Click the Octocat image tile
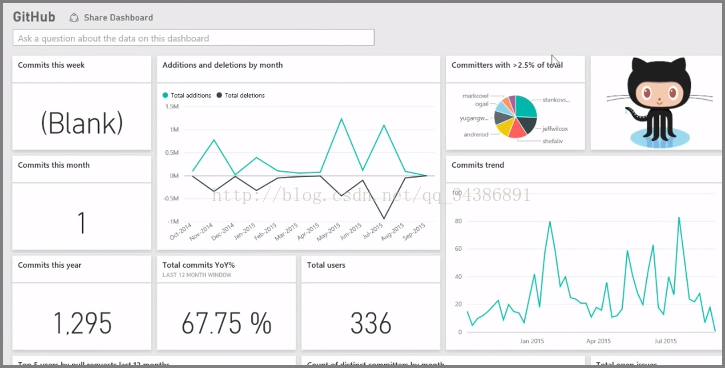The height and width of the screenshot is (368, 725). tap(657, 103)
